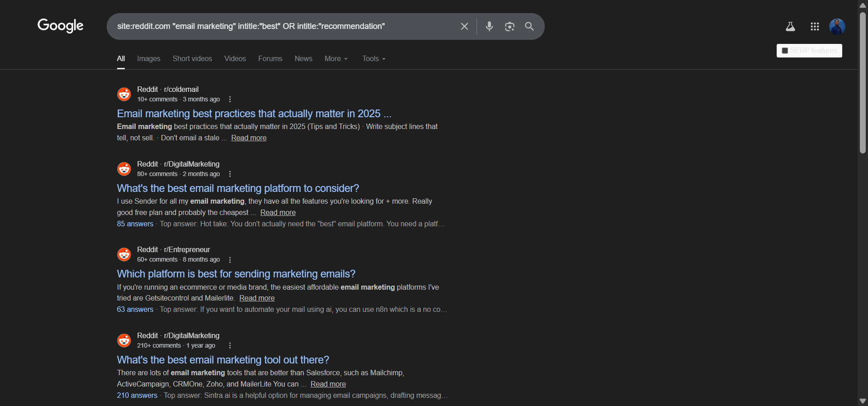The image size is (868, 406).
Task: Click Read more after 'Getsitecontrol and Mailerlite'
Action: pyautogui.click(x=257, y=298)
